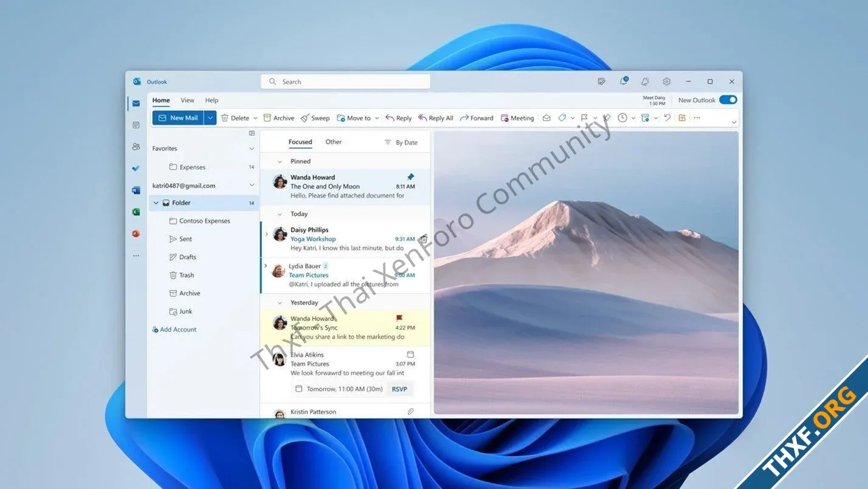Pin the message using toolbar pin icon
Image resolution: width=868 pixels, height=489 pixels.
[x=607, y=118]
